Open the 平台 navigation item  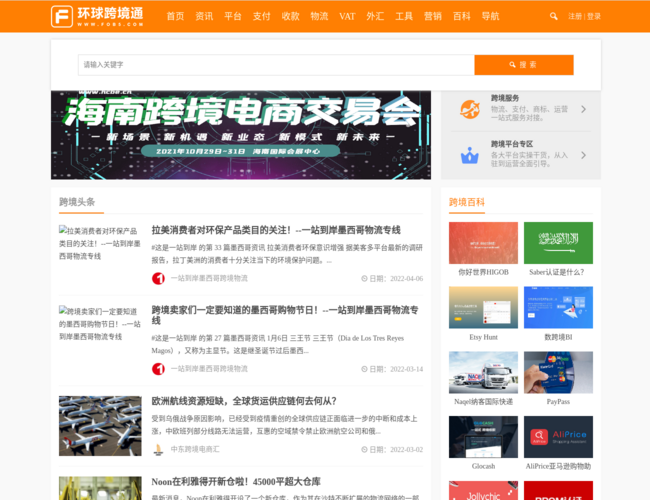pyautogui.click(x=233, y=16)
